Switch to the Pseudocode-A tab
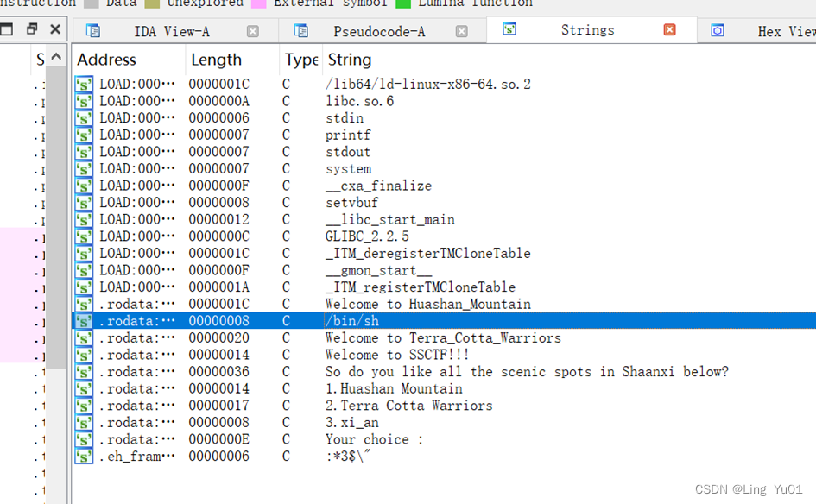 379,32
